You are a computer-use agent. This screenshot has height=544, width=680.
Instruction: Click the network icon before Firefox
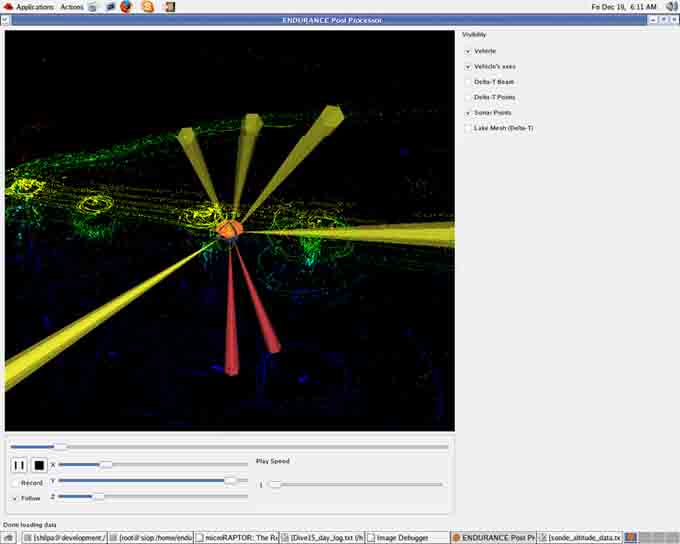pos(110,7)
